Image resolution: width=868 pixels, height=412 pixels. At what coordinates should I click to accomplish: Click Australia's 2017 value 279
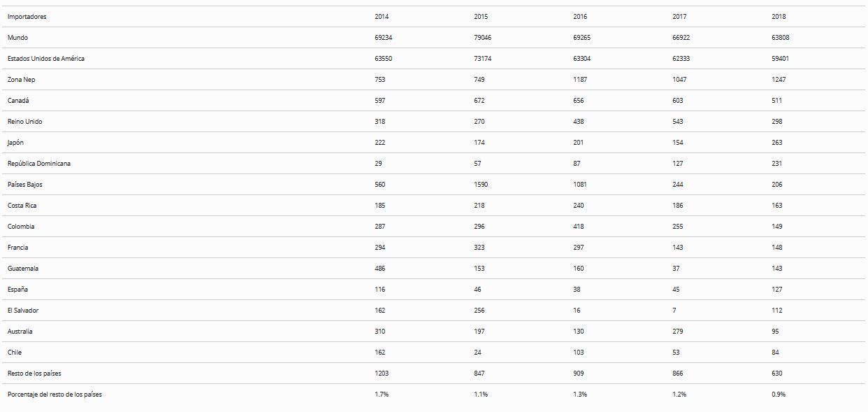(x=678, y=332)
